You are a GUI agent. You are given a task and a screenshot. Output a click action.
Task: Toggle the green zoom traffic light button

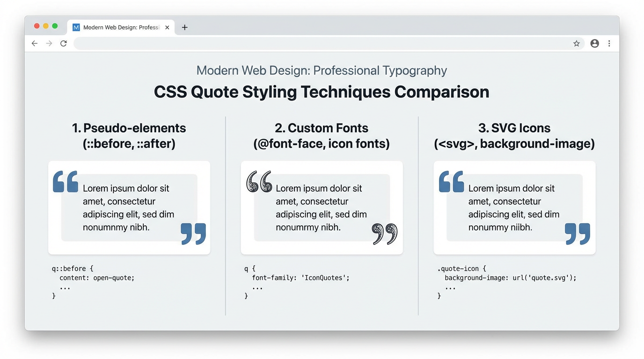[x=55, y=26]
